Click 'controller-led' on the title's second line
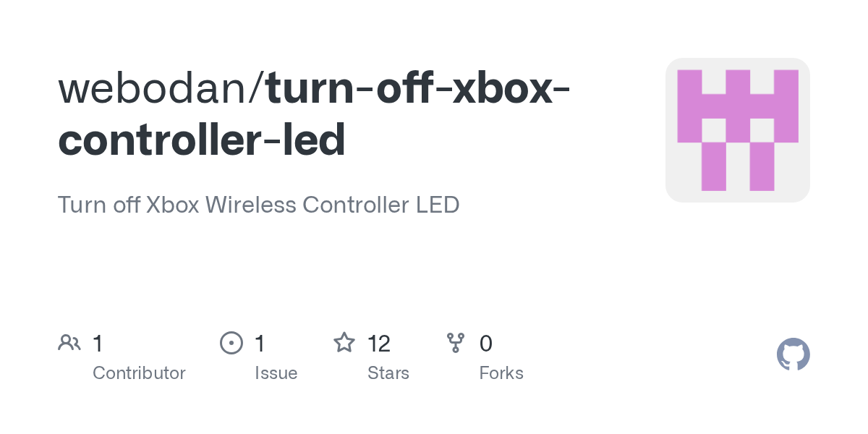Screen dimensions: 868x434 tap(202, 140)
